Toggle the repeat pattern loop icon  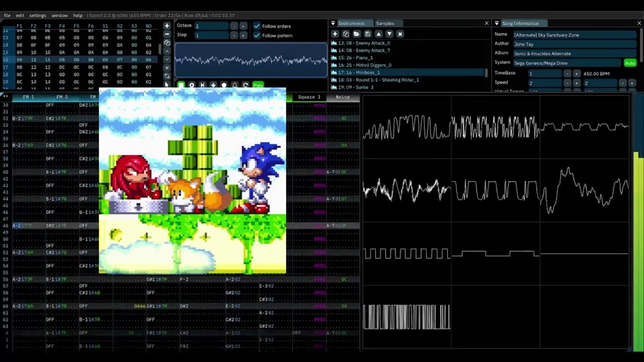245,85
